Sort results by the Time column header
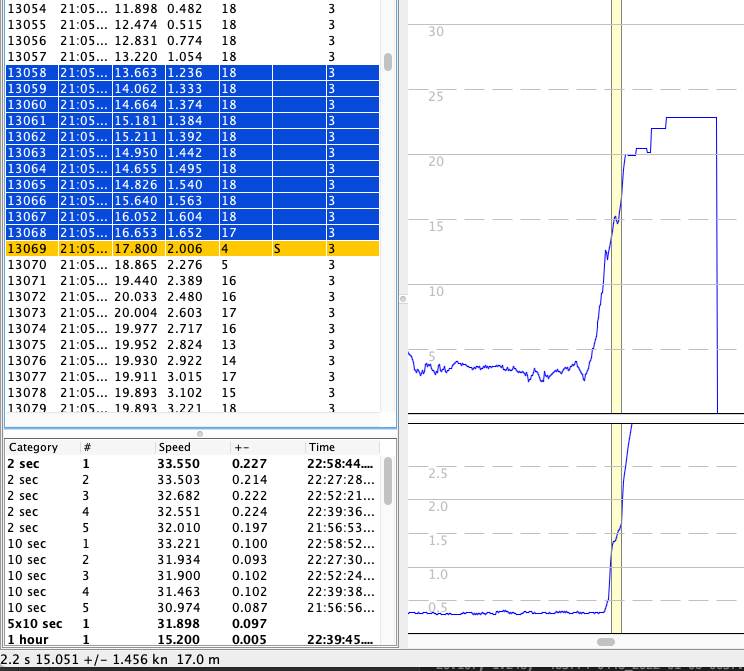744x671 pixels. point(322,447)
